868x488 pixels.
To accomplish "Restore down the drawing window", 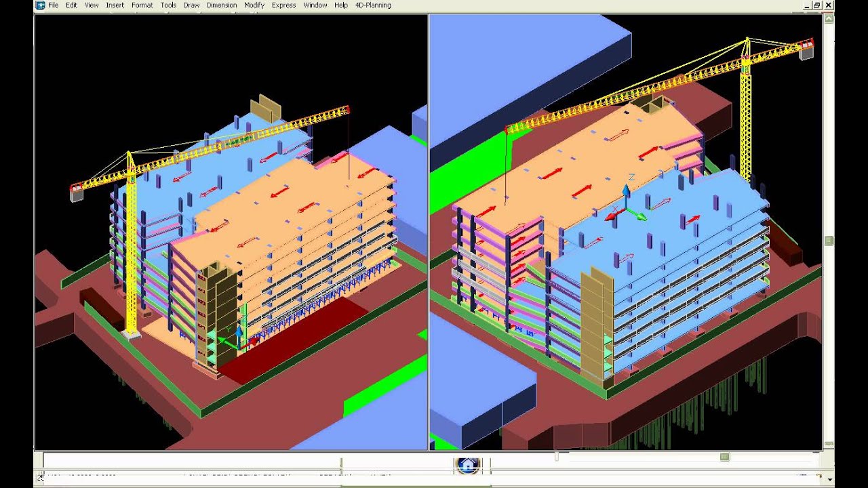I will [x=817, y=5].
